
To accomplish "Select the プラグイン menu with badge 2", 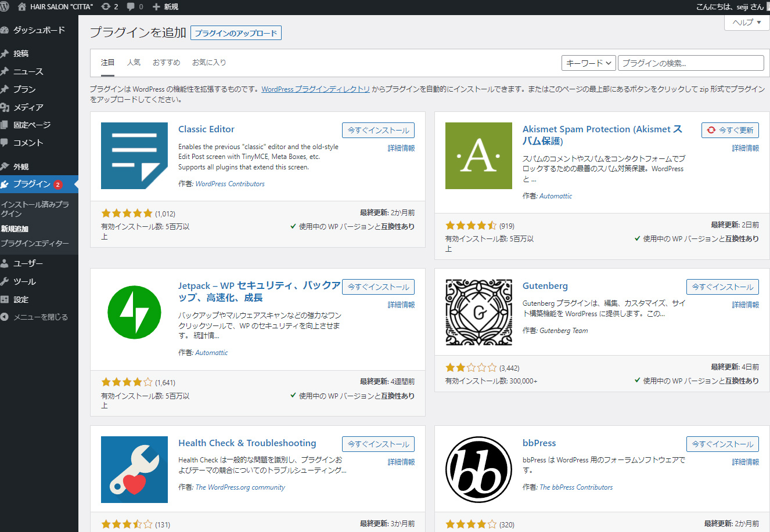I will 39,184.
